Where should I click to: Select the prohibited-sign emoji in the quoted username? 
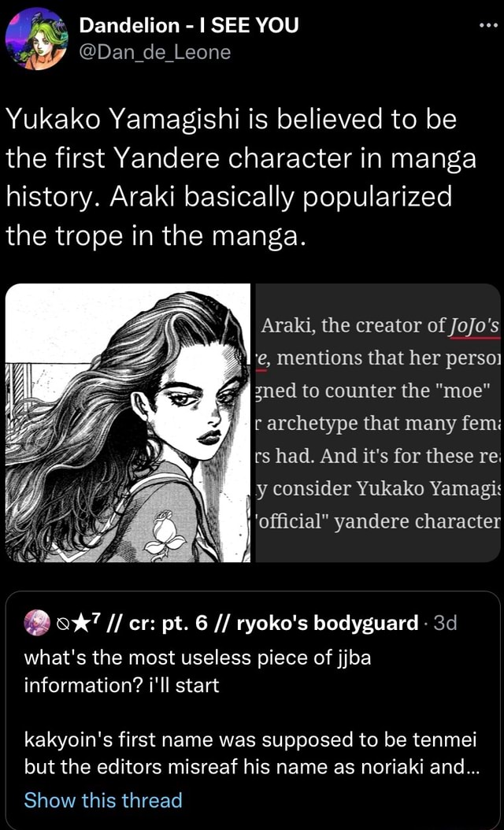62,624
